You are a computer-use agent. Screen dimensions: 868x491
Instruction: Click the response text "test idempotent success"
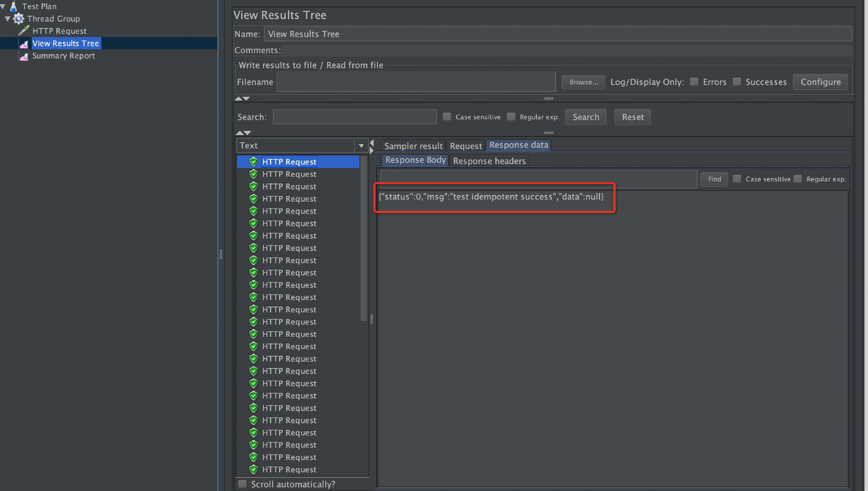tap(502, 197)
